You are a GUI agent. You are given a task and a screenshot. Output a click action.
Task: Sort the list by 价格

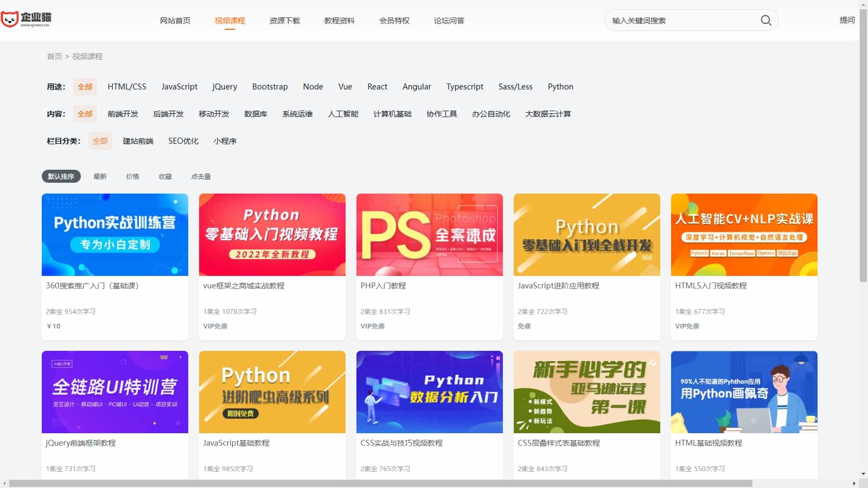pyautogui.click(x=132, y=177)
